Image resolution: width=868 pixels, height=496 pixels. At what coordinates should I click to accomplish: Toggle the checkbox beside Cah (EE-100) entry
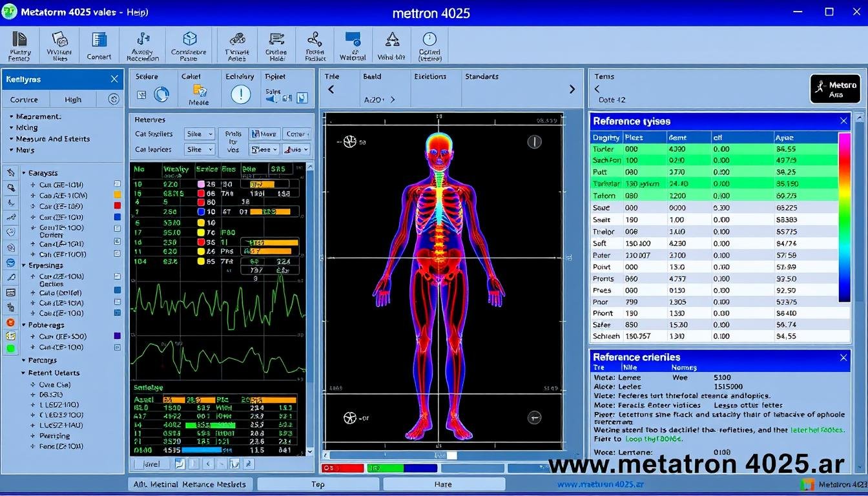118,254
